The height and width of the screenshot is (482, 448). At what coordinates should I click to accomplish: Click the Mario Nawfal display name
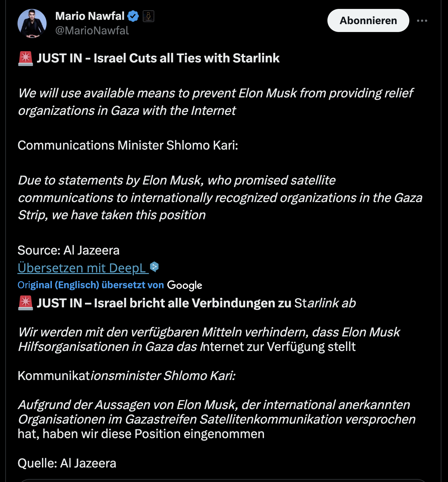90,16
